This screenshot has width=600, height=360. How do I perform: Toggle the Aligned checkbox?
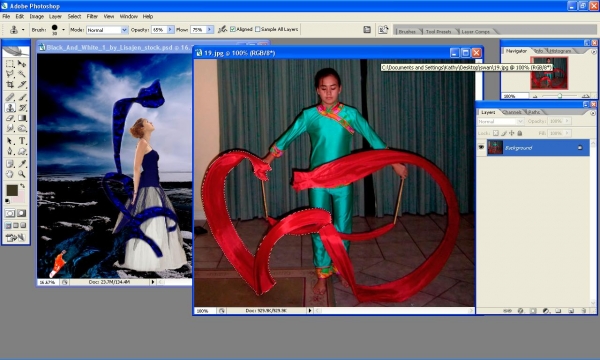click(233, 29)
